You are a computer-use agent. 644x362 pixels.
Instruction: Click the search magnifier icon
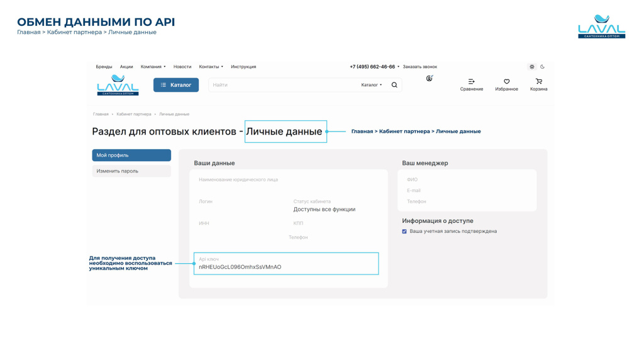point(394,85)
